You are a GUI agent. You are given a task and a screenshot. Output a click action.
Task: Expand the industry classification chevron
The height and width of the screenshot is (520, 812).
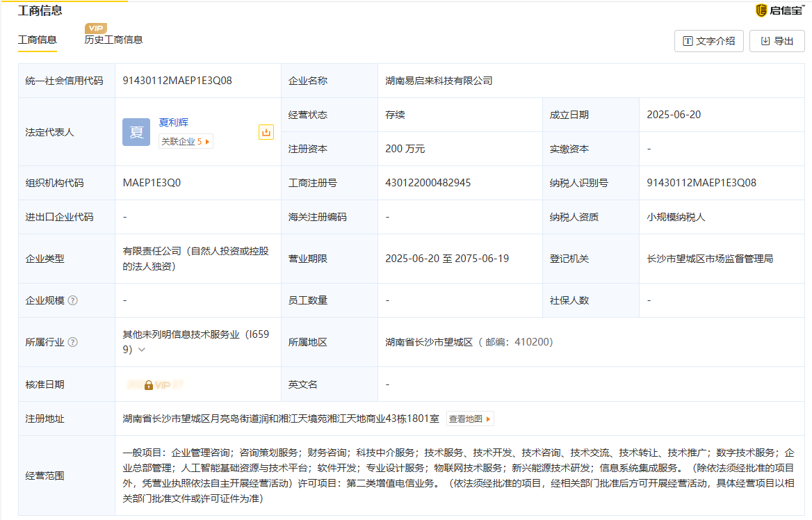[142, 350]
